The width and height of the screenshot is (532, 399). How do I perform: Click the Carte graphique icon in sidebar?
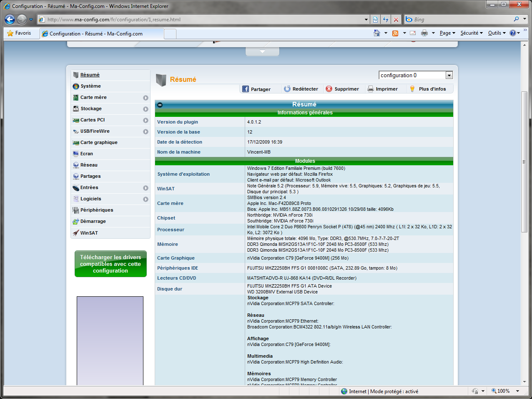[76, 143]
